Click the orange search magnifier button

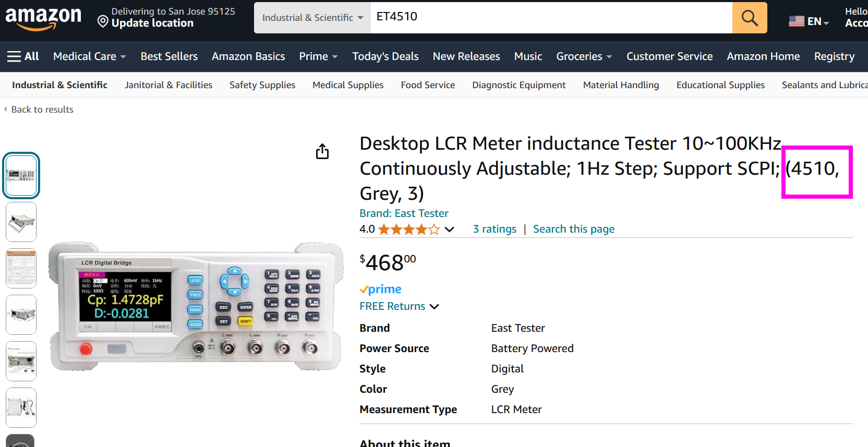[x=750, y=18]
